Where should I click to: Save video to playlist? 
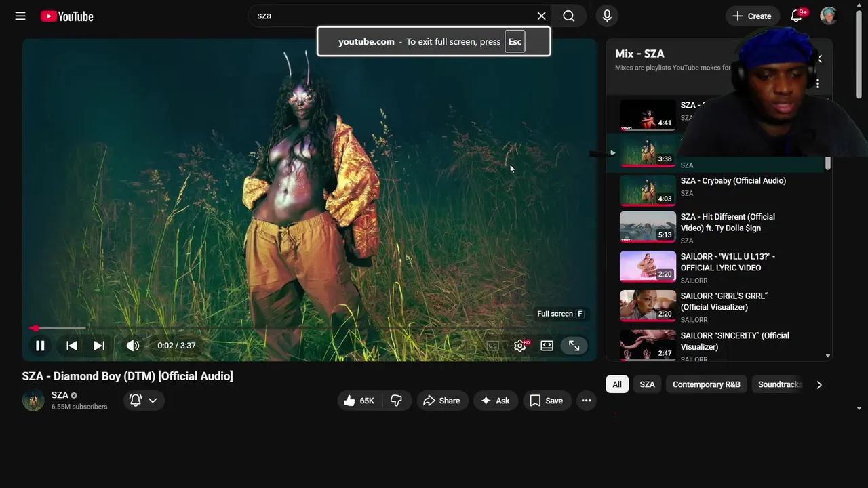click(x=547, y=401)
